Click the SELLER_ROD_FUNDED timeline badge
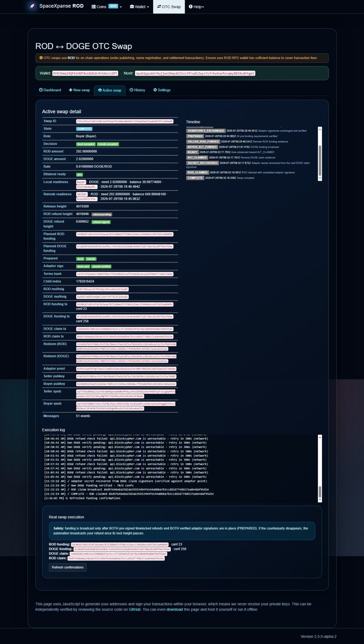 (204, 141)
